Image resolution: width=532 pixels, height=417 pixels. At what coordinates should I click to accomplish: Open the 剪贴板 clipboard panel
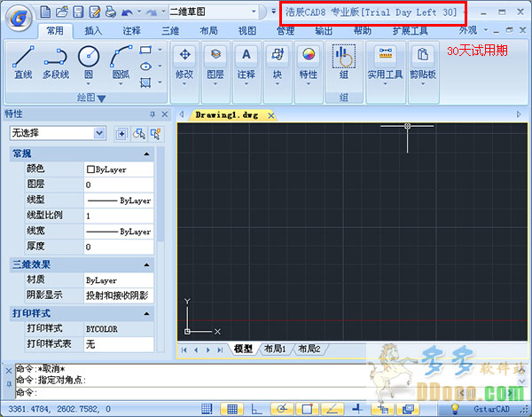(423, 67)
